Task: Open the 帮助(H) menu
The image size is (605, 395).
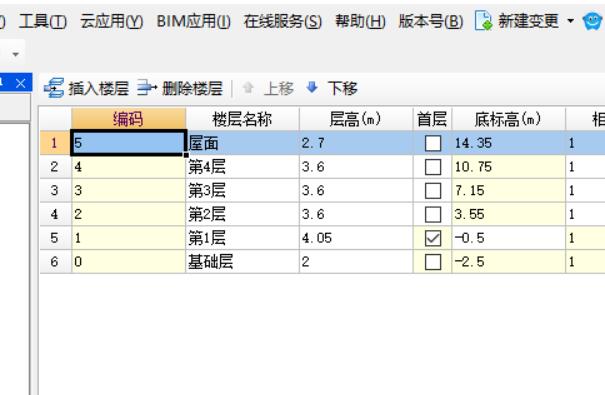Action: coord(360,21)
